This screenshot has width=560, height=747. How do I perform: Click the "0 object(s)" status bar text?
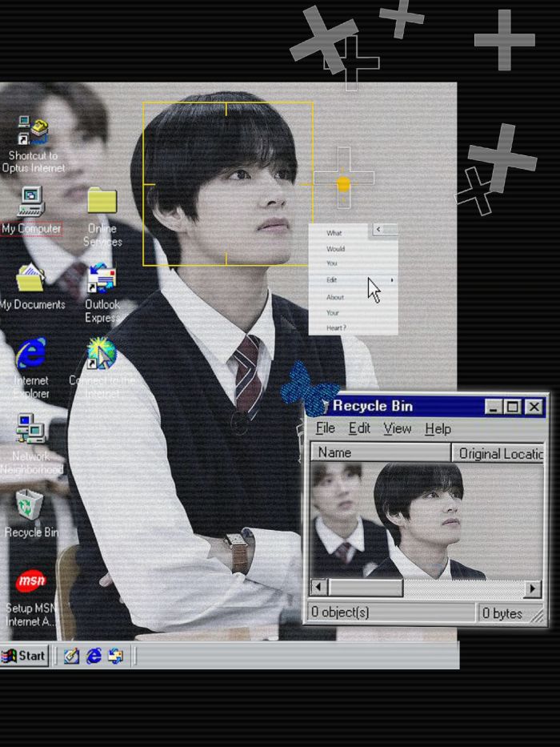click(340, 612)
